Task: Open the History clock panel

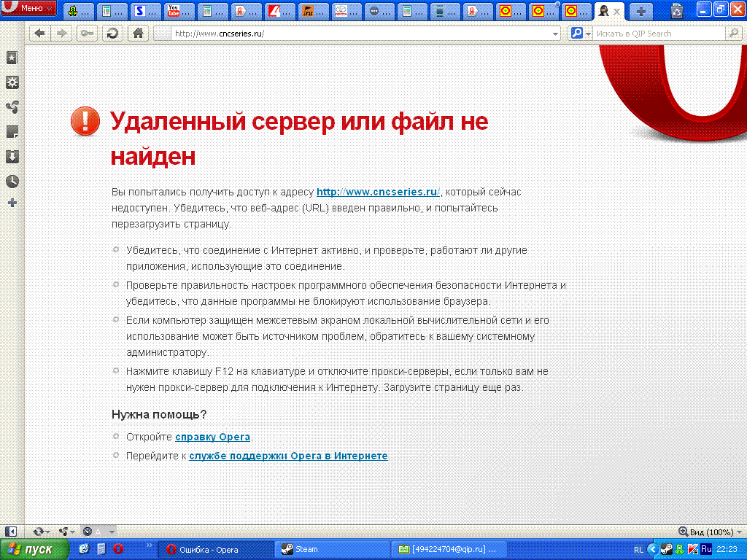Action: [12, 182]
